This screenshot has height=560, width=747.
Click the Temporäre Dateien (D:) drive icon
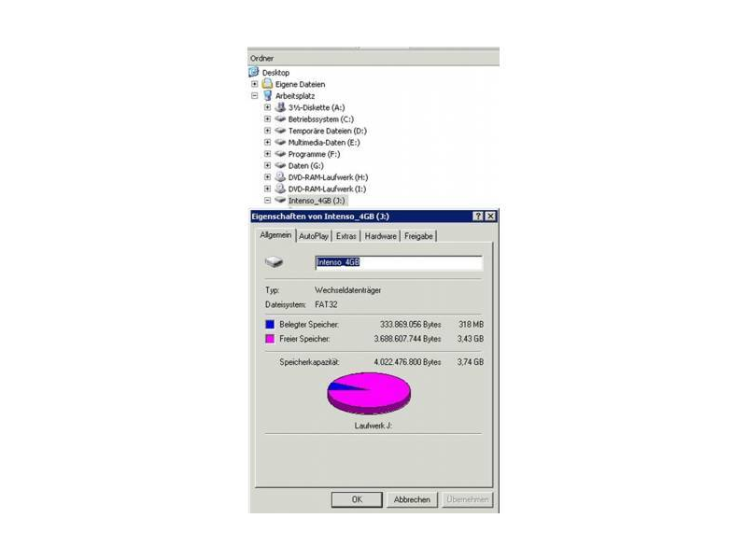click(x=281, y=131)
